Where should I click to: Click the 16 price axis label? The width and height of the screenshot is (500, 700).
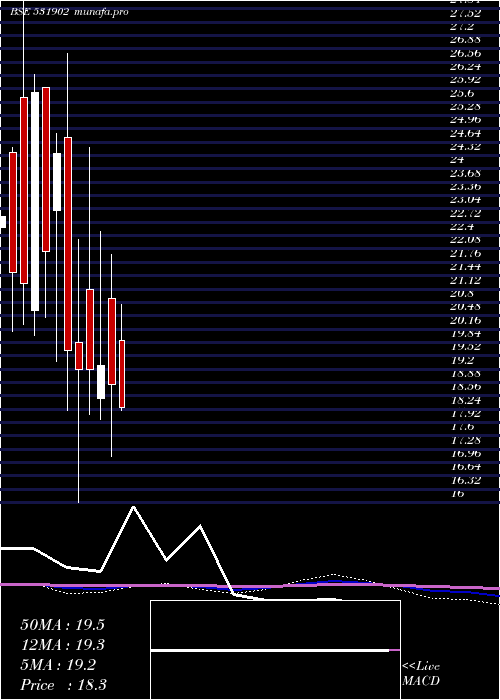point(458,494)
